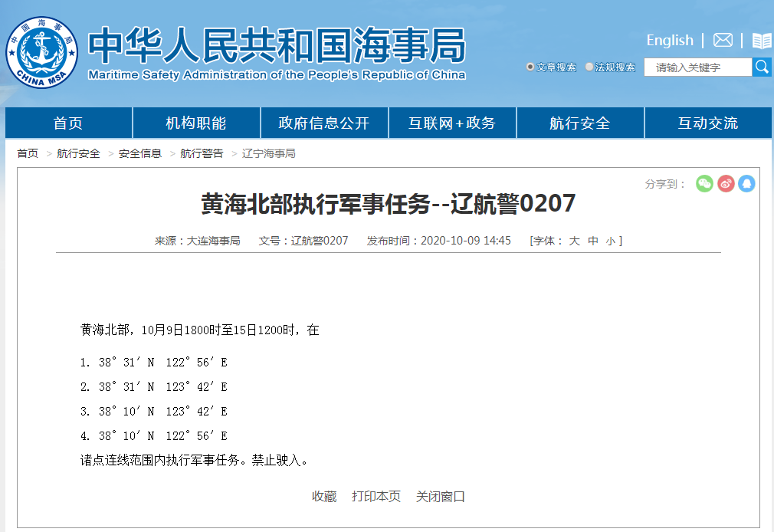Open the envelope mail icon
The image size is (774, 532).
coord(723,40)
